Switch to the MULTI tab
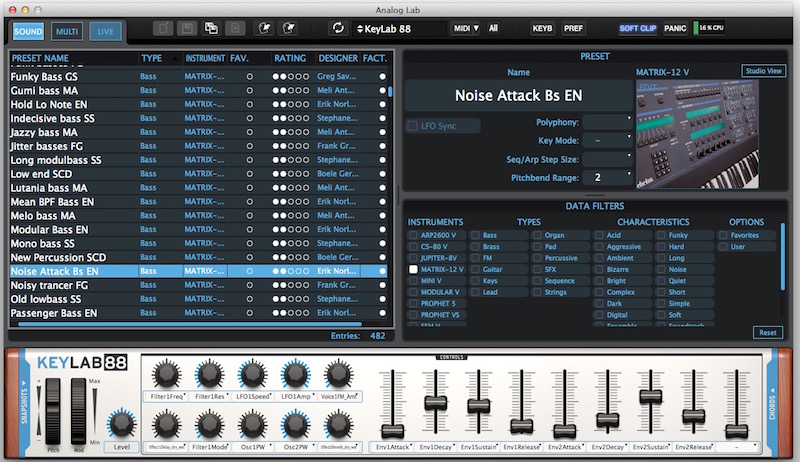This screenshot has width=800, height=462. click(67, 32)
